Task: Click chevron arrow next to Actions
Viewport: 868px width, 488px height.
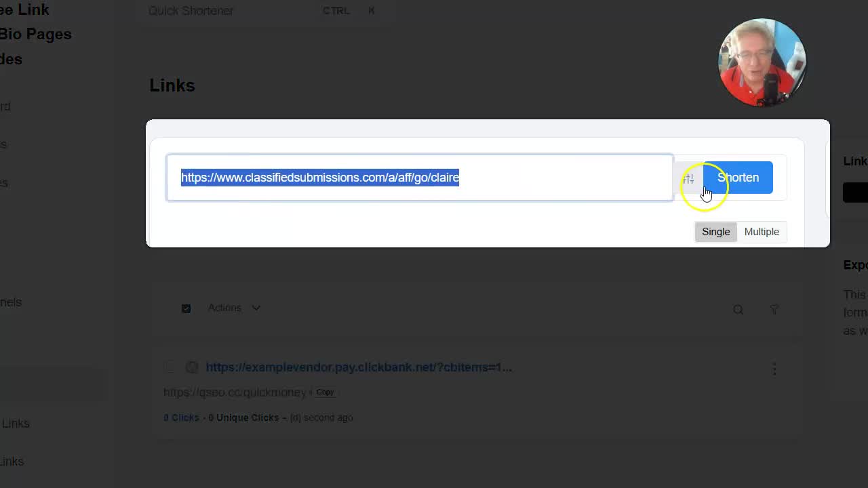Action: pos(256,308)
